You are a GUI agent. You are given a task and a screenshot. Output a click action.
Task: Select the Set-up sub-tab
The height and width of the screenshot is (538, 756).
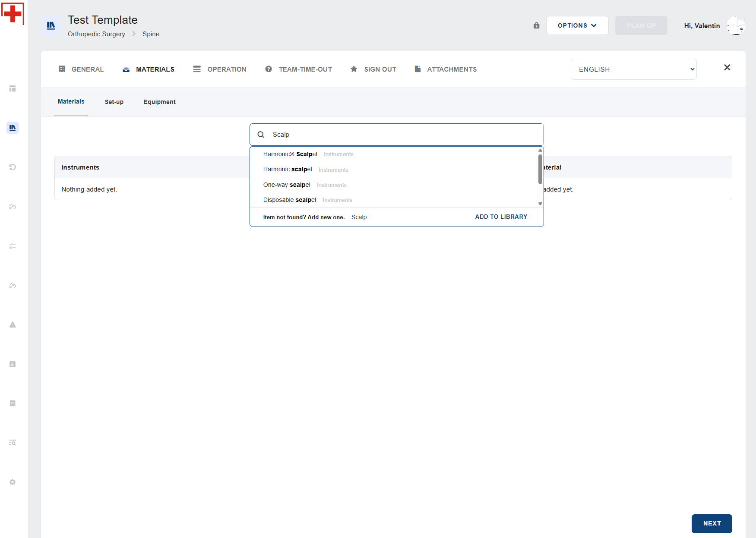click(114, 102)
